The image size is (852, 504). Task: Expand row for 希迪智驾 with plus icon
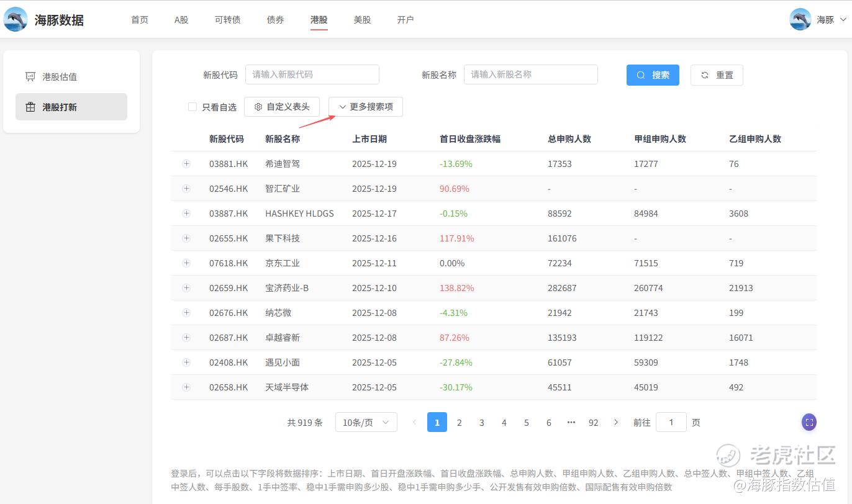(186, 164)
